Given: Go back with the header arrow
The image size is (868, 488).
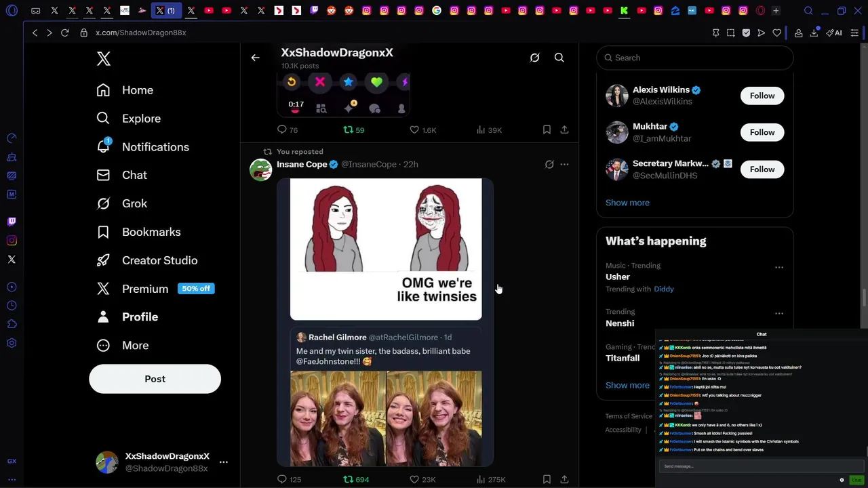Looking at the screenshot, I should pyautogui.click(x=255, y=58).
